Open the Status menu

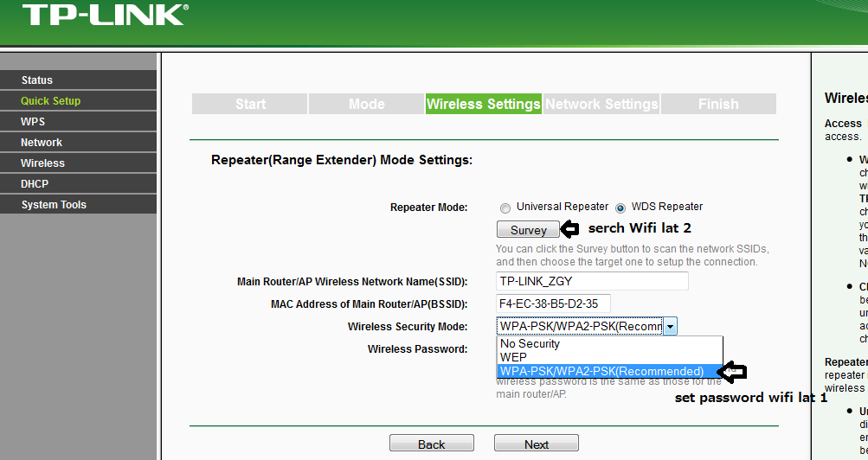pyautogui.click(x=78, y=80)
